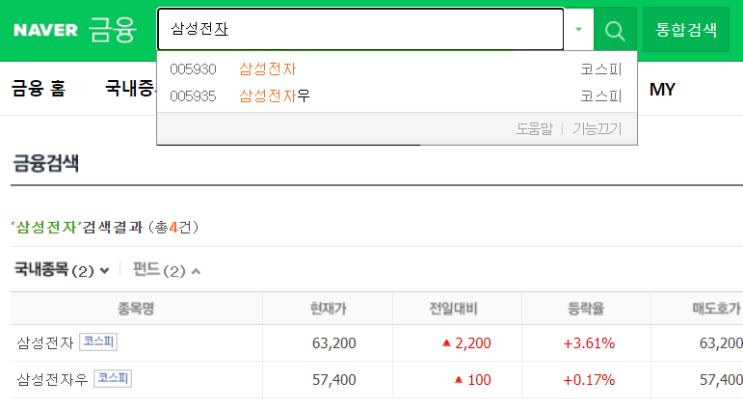Select suggestion 005930 삼성전자
This screenshot has width=743, height=409.
point(397,69)
